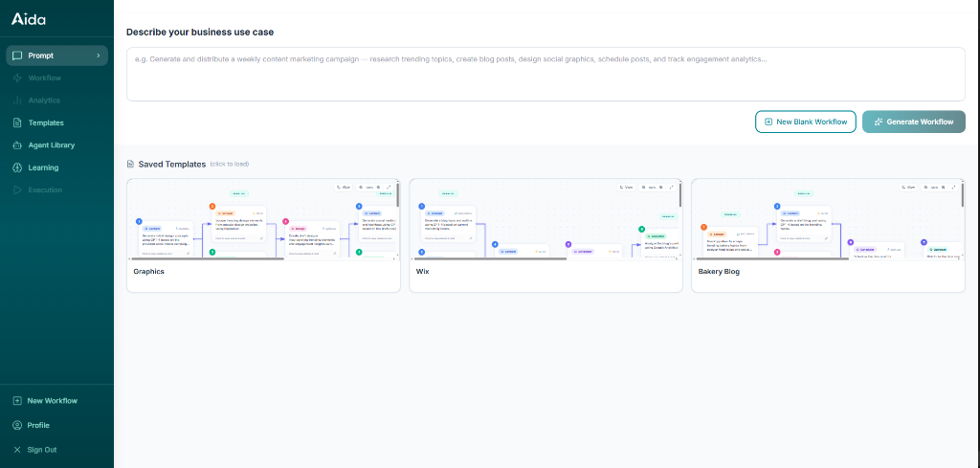Load the Graphics template by its title
Screen dimensions: 980x468
pyautogui.click(x=148, y=272)
